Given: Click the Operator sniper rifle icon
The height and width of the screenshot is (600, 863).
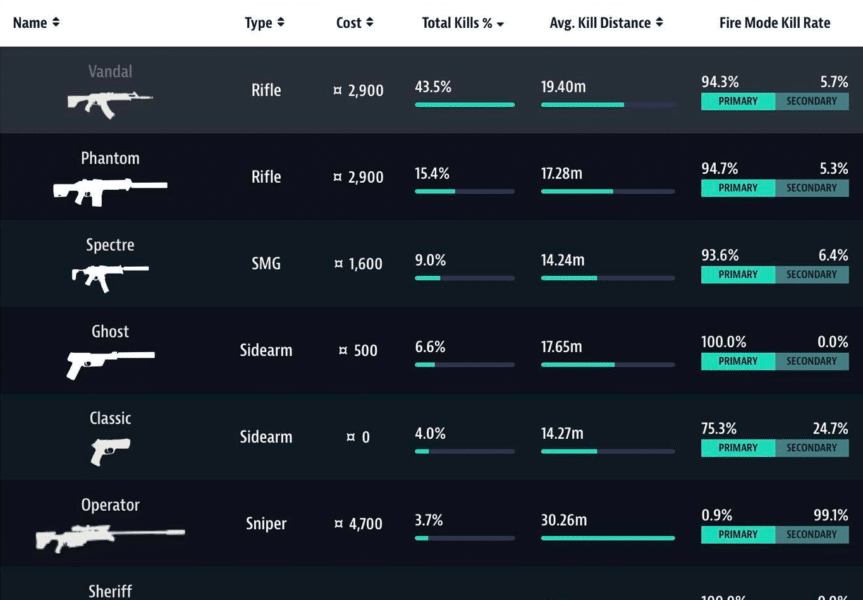Looking at the screenshot, I should [110, 537].
